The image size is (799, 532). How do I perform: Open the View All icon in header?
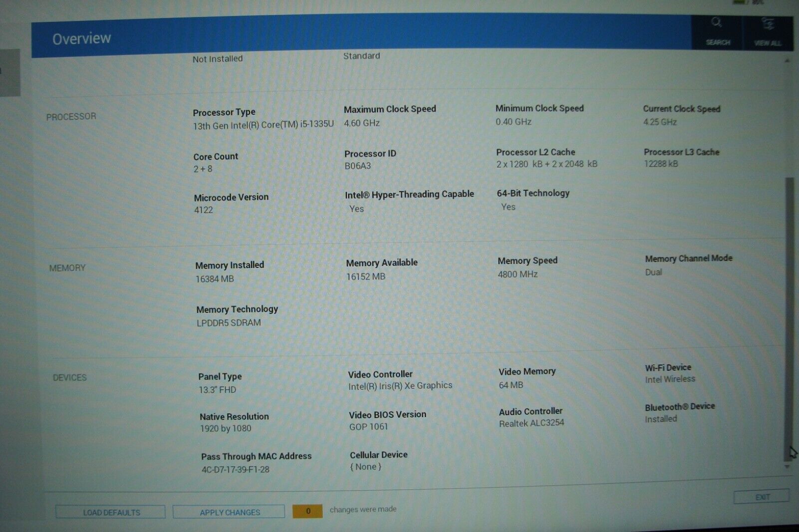pyautogui.click(x=768, y=32)
